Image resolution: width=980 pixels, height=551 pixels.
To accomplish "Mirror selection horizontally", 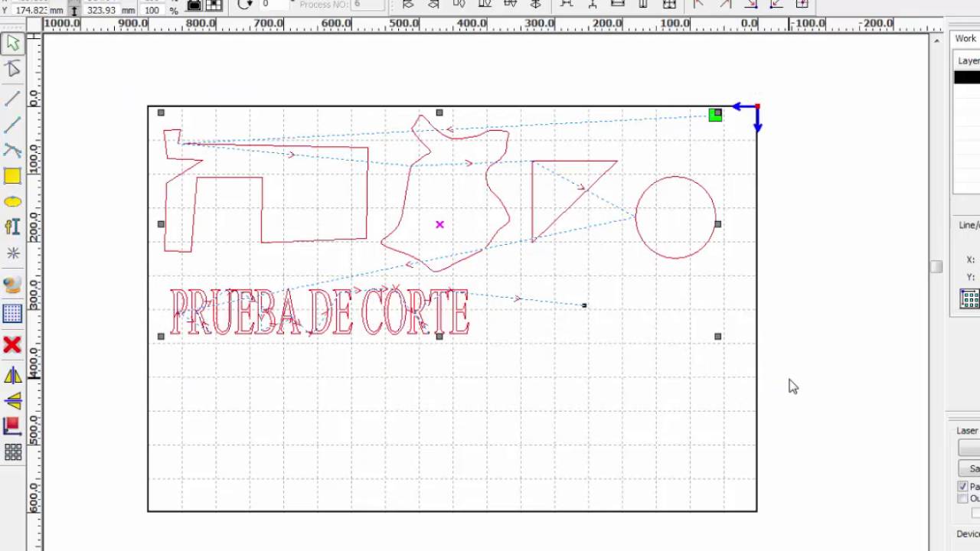I will point(12,375).
